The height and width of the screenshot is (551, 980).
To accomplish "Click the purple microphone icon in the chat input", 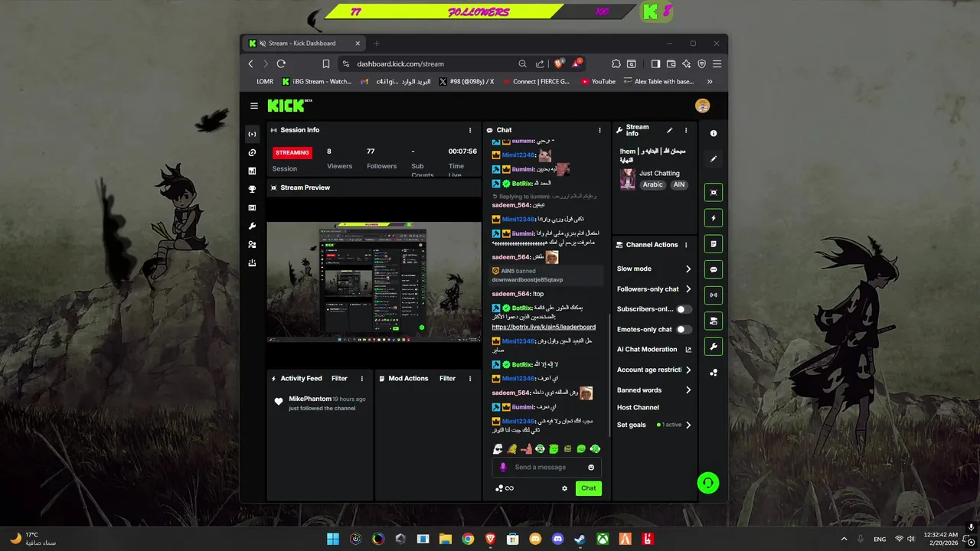I will [503, 468].
